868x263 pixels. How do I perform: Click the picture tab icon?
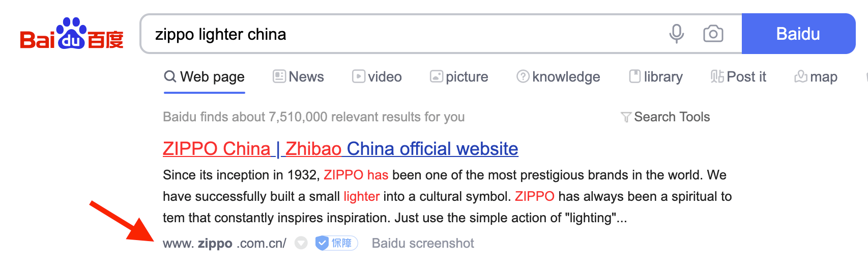pos(436,76)
